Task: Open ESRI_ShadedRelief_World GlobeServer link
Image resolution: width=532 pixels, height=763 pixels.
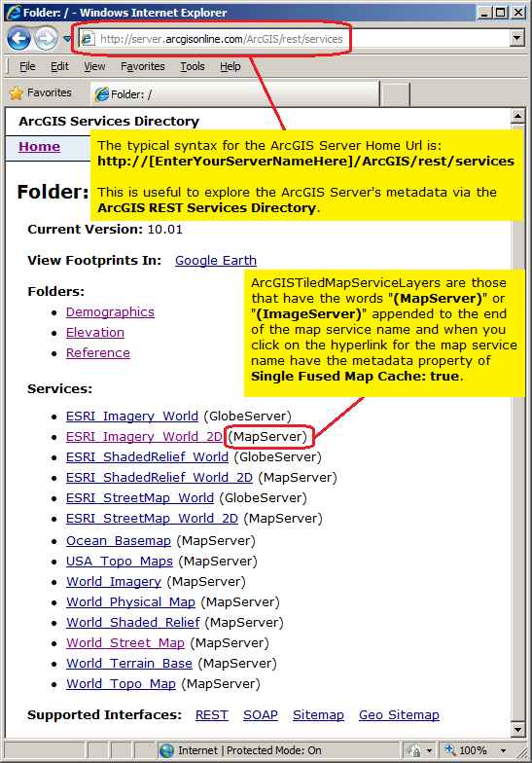Action: pos(148,457)
